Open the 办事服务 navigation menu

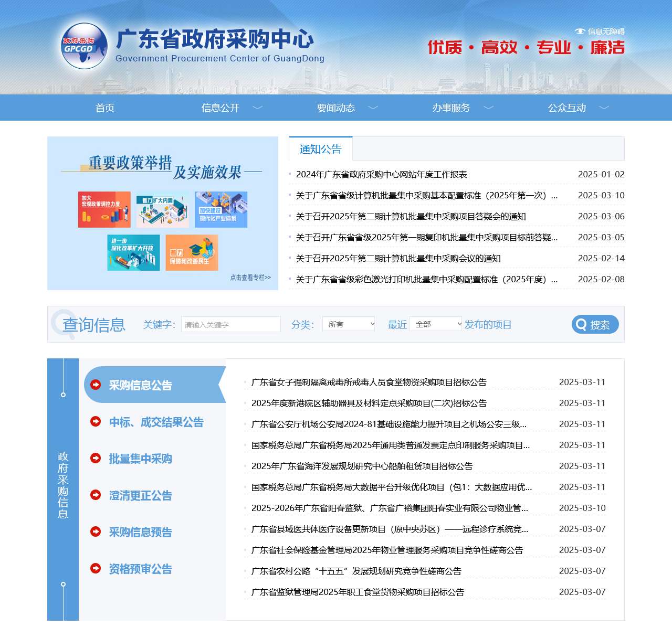point(451,108)
